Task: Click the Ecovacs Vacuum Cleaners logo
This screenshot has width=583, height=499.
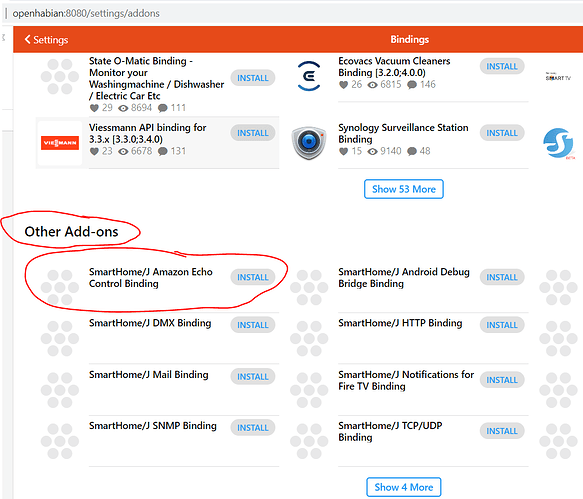Action: click(x=309, y=76)
